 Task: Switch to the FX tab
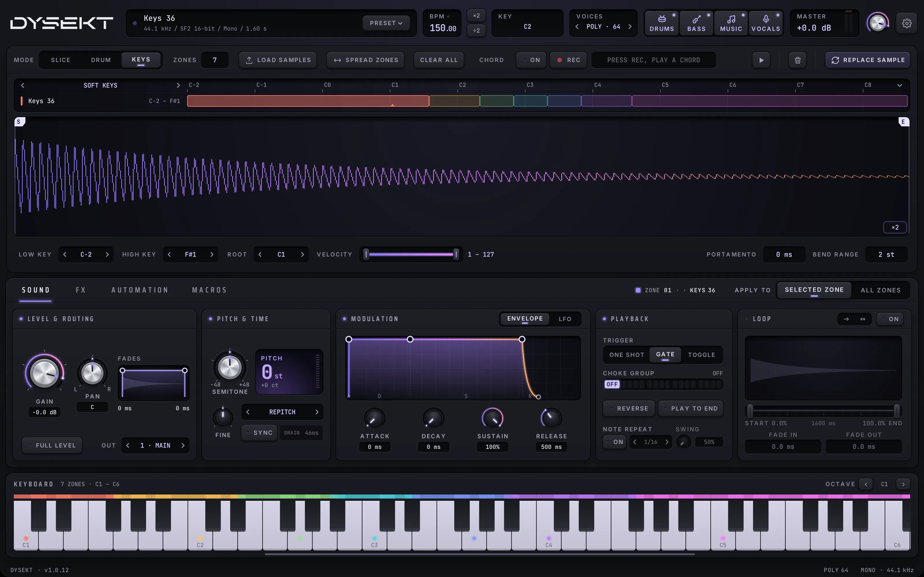point(81,290)
